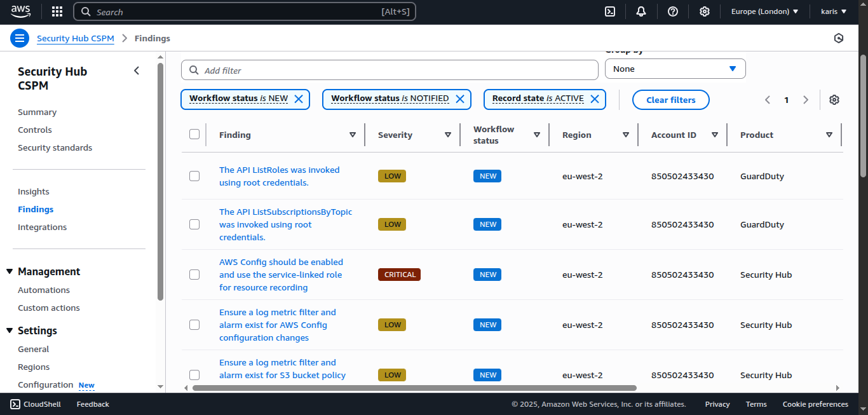Check the ListRoles finding row checkbox
868x415 pixels.
click(194, 176)
